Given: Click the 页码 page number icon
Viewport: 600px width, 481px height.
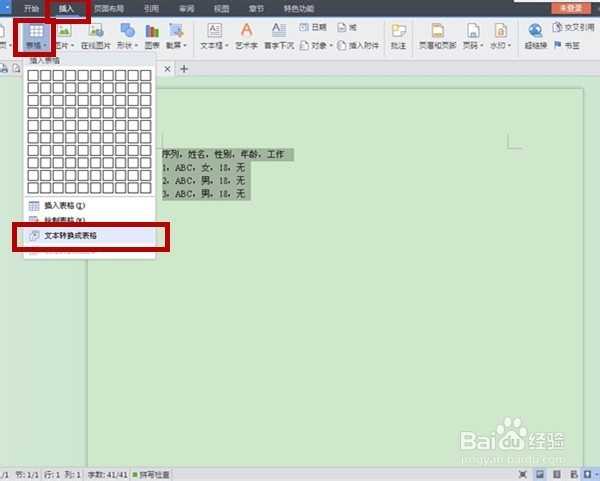Looking at the screenshot, I should pyautogui.click(x=473, y=31).
